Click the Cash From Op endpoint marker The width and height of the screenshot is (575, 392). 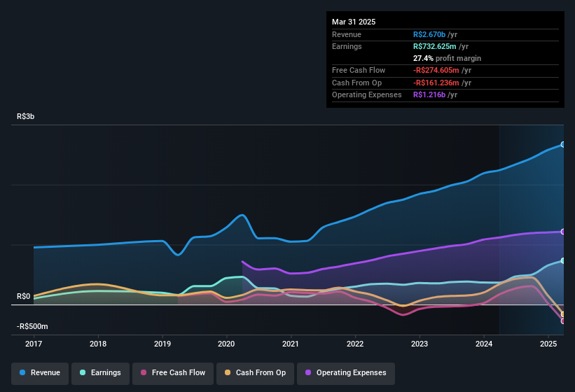(563, 314)
